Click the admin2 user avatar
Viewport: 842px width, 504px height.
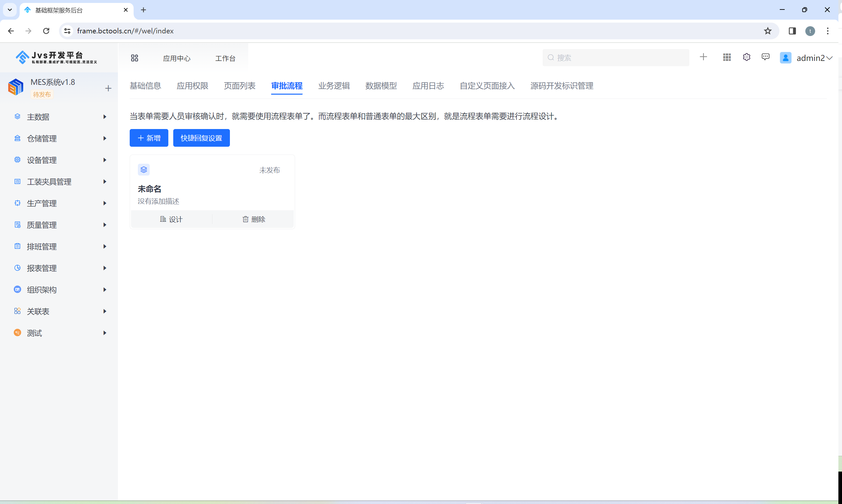(x=786, y=58)
